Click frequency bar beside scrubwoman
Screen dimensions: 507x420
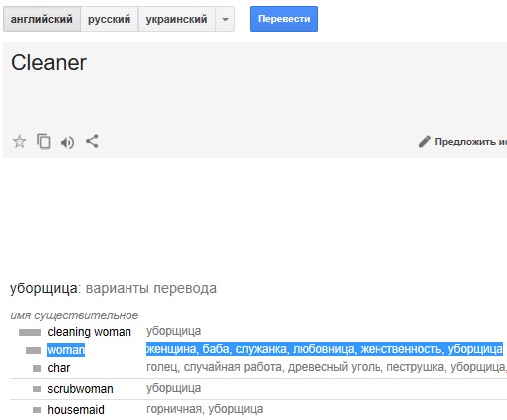37,389
